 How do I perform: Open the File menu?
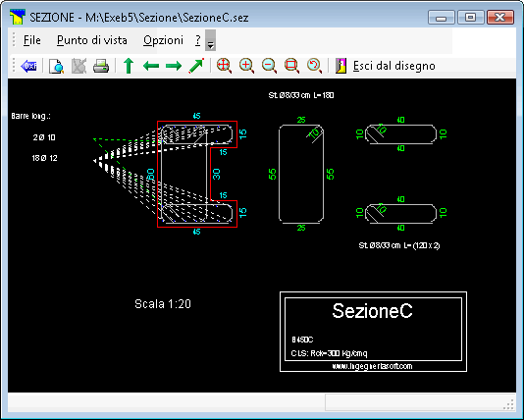coord(32,40)
